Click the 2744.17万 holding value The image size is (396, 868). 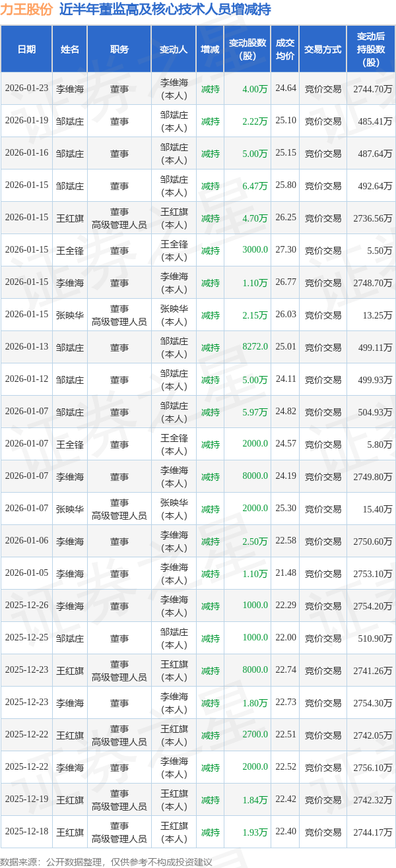tap(373, 832)
